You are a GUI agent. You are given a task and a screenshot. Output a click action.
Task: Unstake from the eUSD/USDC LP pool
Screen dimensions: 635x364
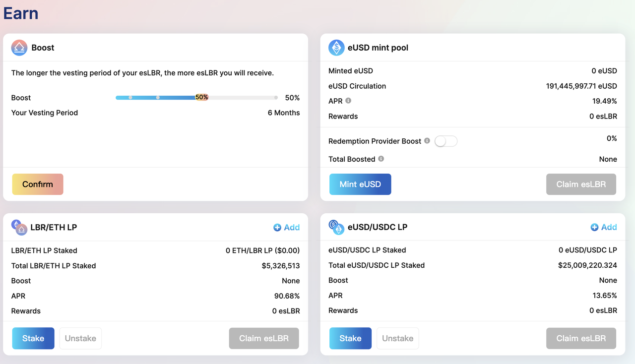(397, 338)
